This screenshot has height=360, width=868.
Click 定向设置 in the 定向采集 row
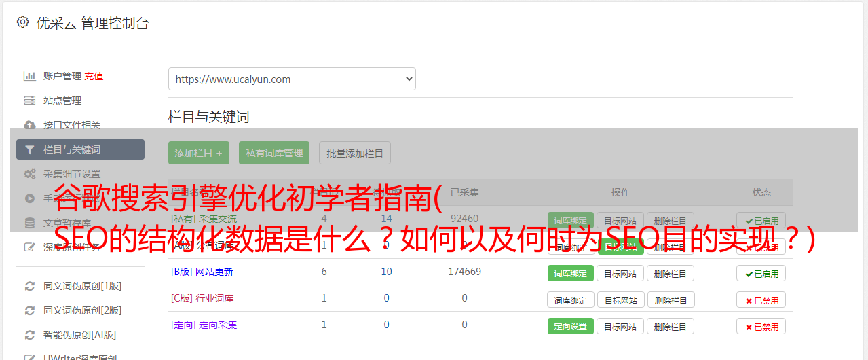coord(571,326)
